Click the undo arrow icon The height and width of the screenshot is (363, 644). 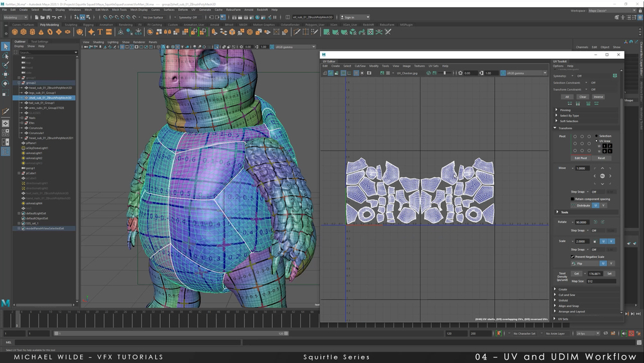[x=54, y=17]
